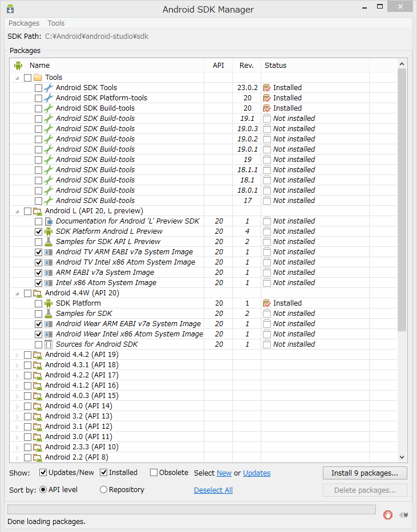
Task: Open the Packages menu
Action: tap(24, 23)
